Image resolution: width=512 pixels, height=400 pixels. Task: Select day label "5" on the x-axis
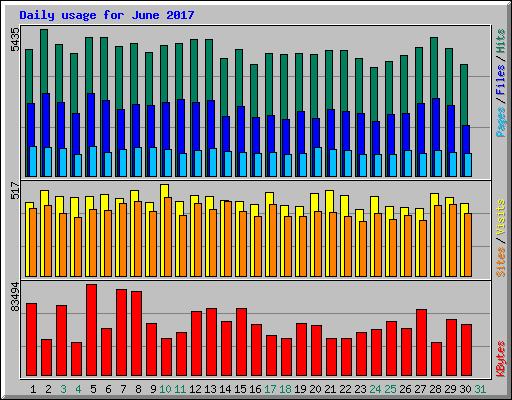[93, 389]
